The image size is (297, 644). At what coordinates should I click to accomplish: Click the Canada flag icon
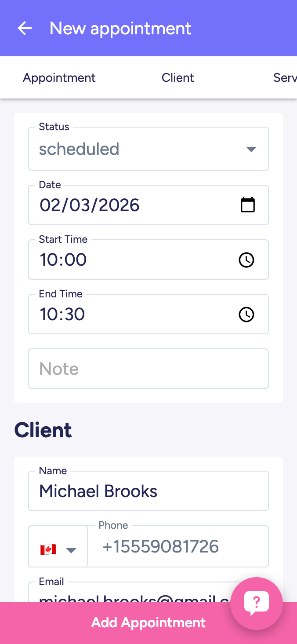coord(48,550)
